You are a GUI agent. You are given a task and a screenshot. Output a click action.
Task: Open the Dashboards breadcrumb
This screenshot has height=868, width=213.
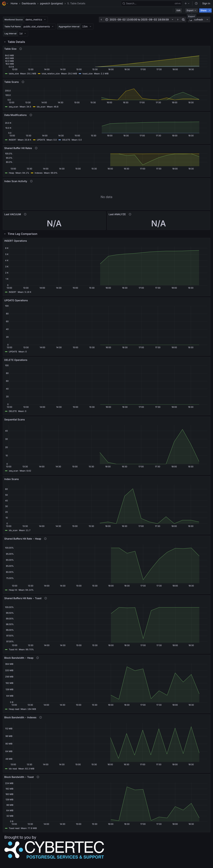[x=29, y=3]
